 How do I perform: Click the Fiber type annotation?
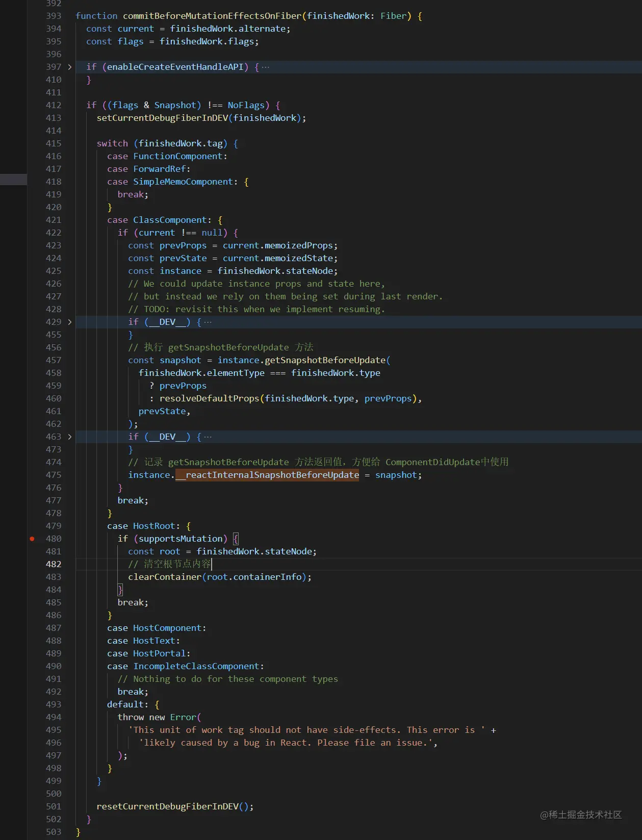pos(393,16)
